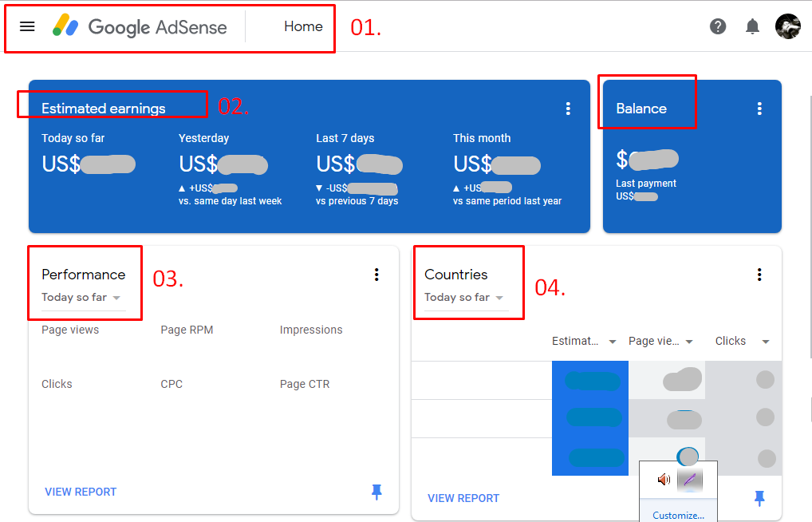Expand Countries 'Today so far' date dropdown
Screen dimensions: 812x522
(466, 298)
